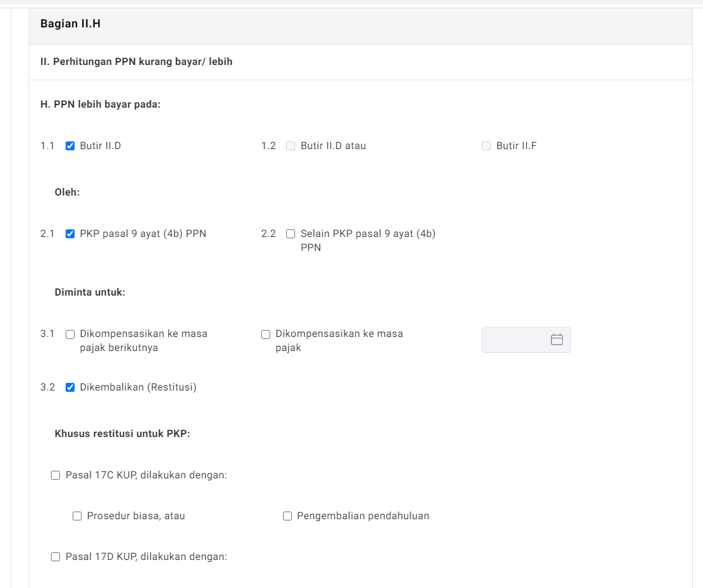This screenshot has height=588, width=703.
Task: Check the 'Selain PKP pasal 9 ayat (4b)' box
Action: [291, 234]
